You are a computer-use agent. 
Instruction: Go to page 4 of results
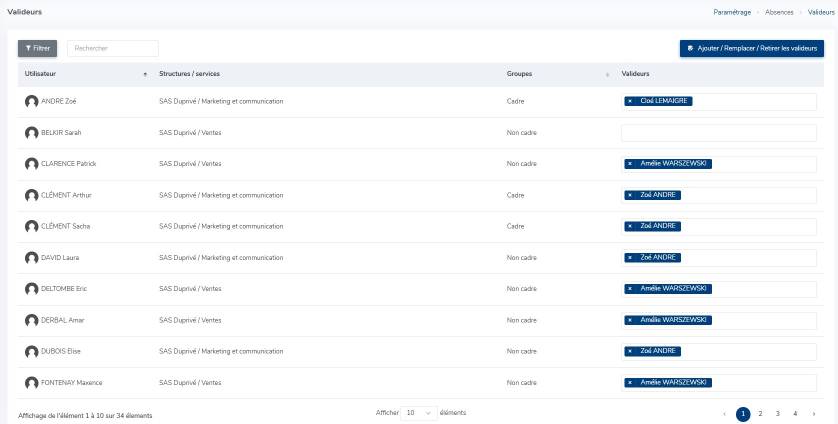pos(795,413)
